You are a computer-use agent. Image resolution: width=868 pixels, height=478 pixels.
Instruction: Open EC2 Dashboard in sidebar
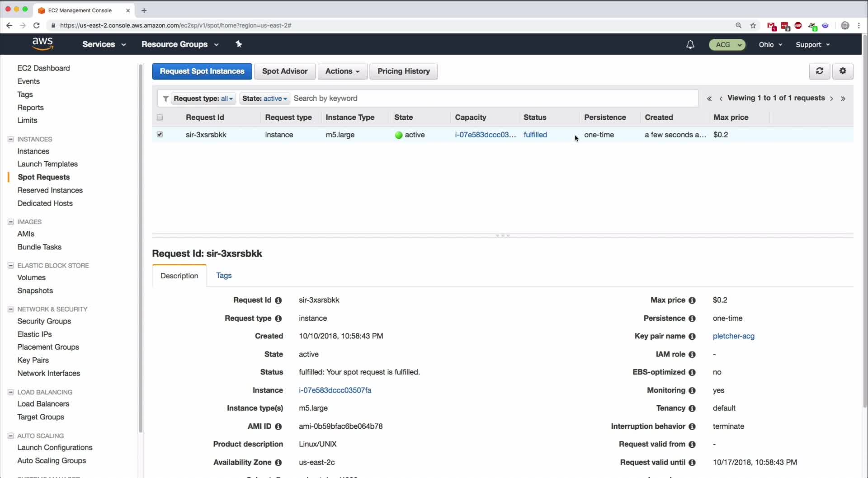(x=43, y=68)
